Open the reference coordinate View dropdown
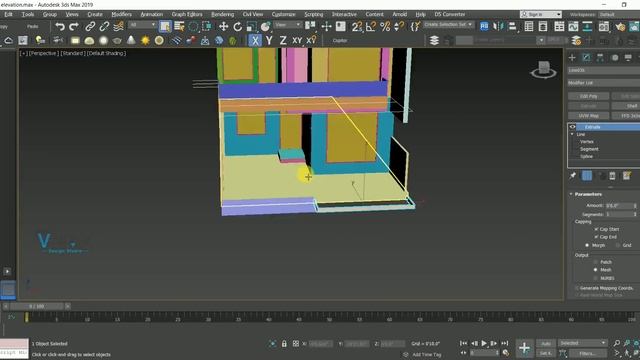Screen dimensions: 640x360 click(287, 25)
